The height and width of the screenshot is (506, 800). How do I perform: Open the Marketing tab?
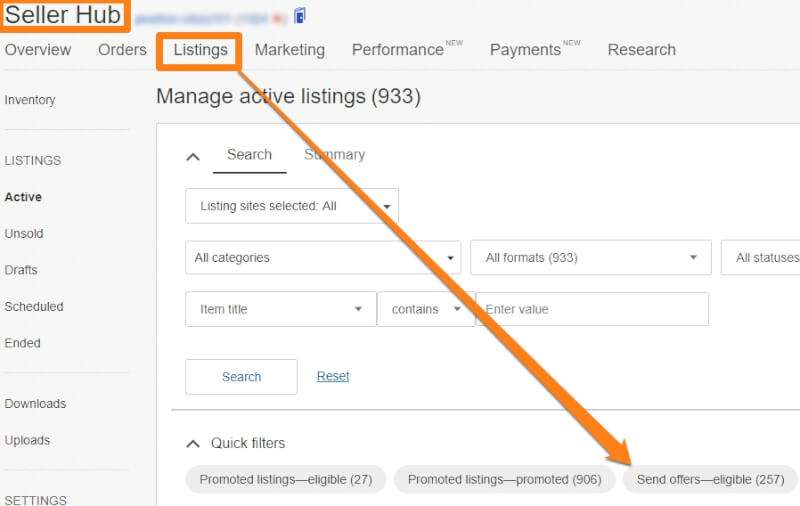pyautogui.click(x=290, y=50)
